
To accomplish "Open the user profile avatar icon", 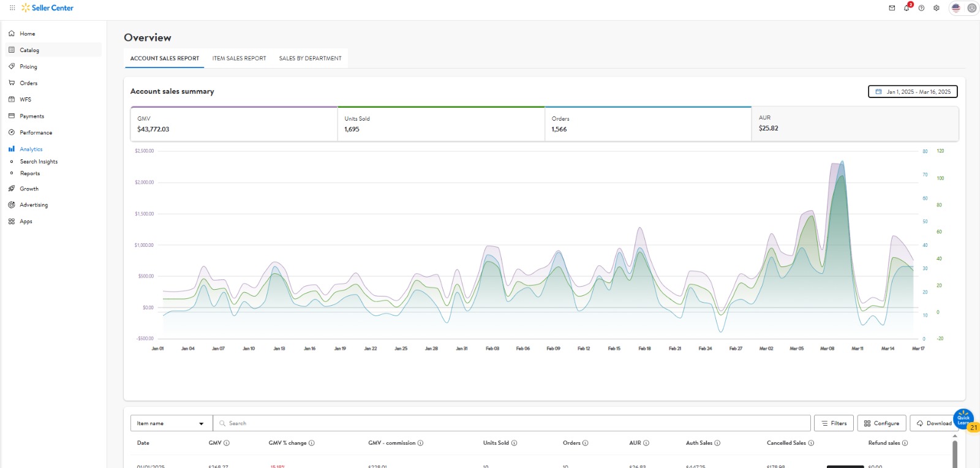I will pyautogui.click(x=971, y=8).
